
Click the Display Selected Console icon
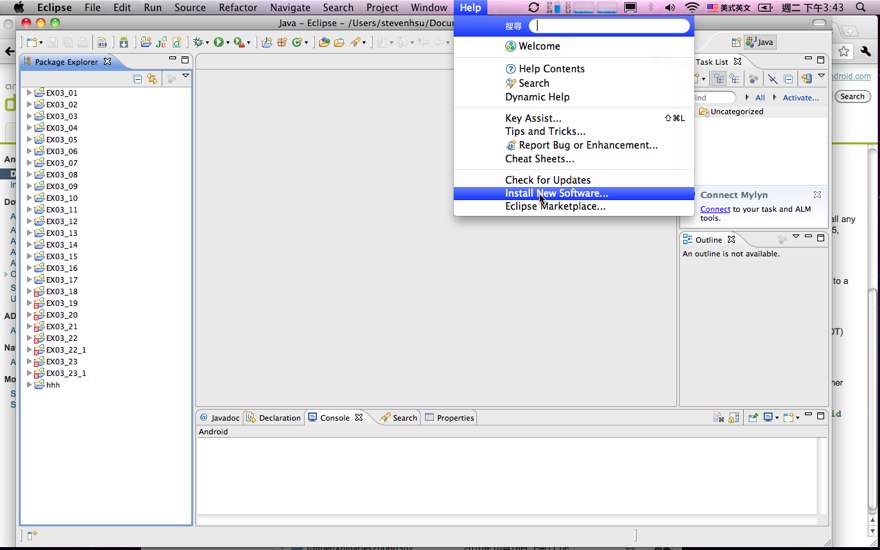[768, 418]
